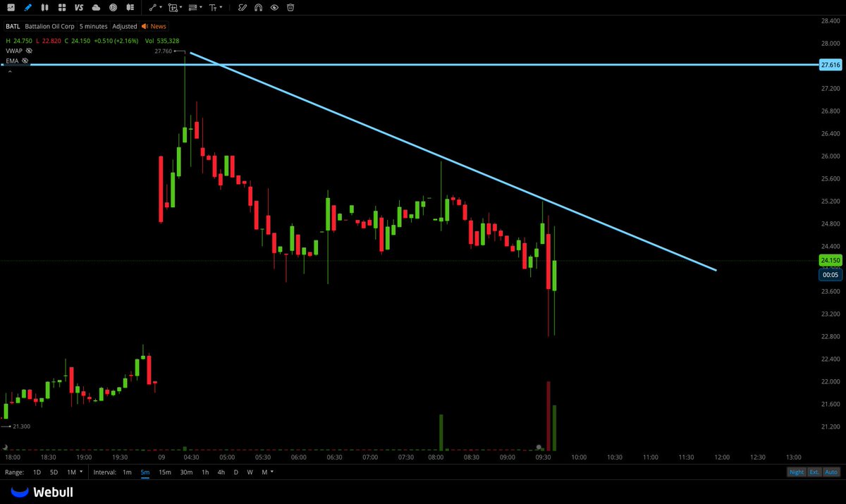Open the multi-chart grid layout icon
Viewport: 846px width, 504px height.
pyautogui.click(x=61, y=8)
